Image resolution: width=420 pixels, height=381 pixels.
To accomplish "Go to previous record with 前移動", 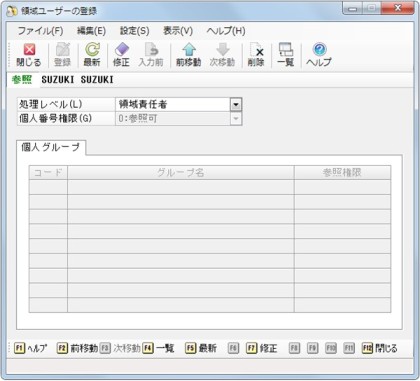I will click(x=189, y=55).
